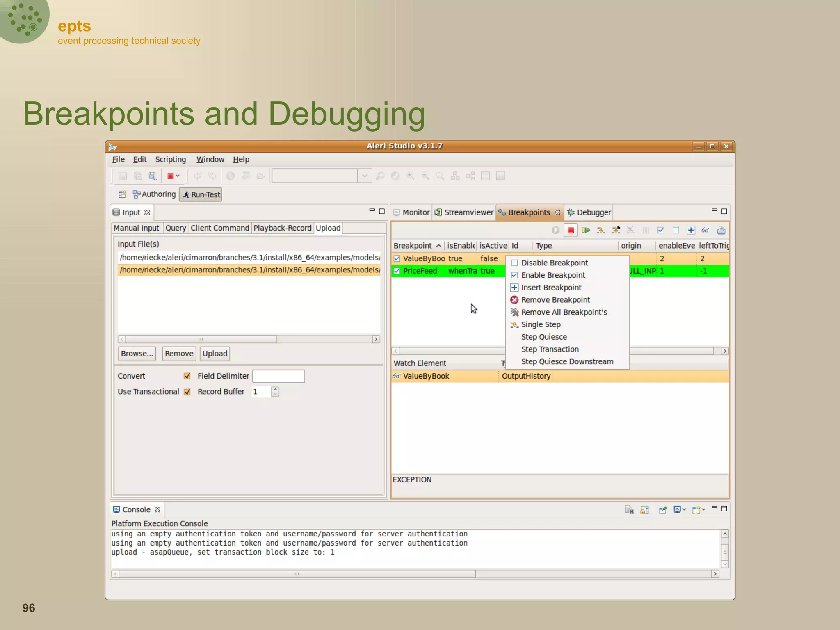Open the Manual Input tab

pyautogui.click(x=136, y=228)
